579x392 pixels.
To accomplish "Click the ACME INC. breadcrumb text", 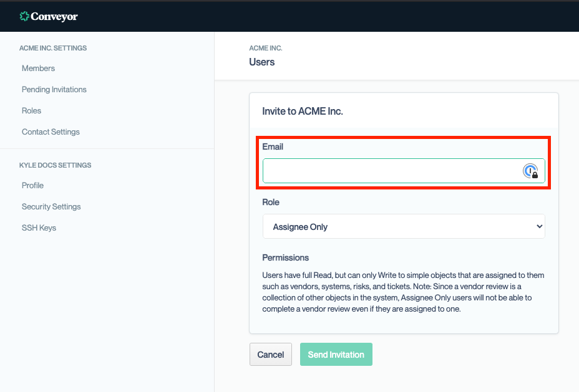I will [266, 48].
